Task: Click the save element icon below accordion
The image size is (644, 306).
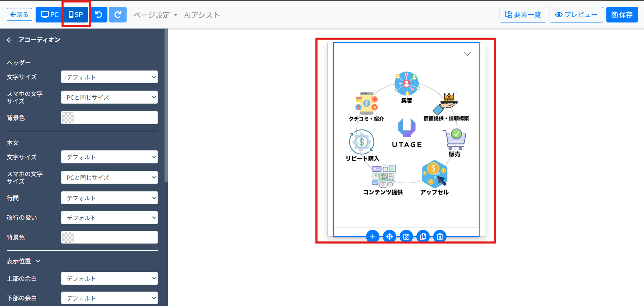Action: (406, 237)
